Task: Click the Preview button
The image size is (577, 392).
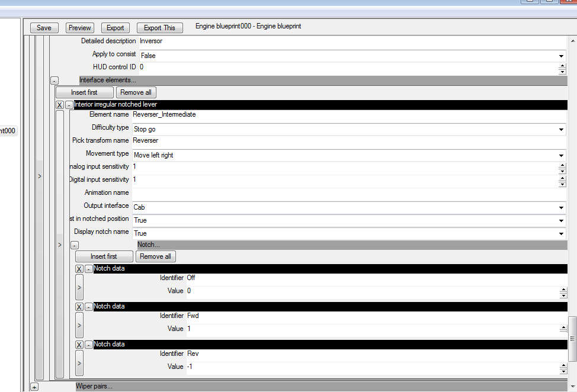Action: pyautogui.click(x=79, y=28)
